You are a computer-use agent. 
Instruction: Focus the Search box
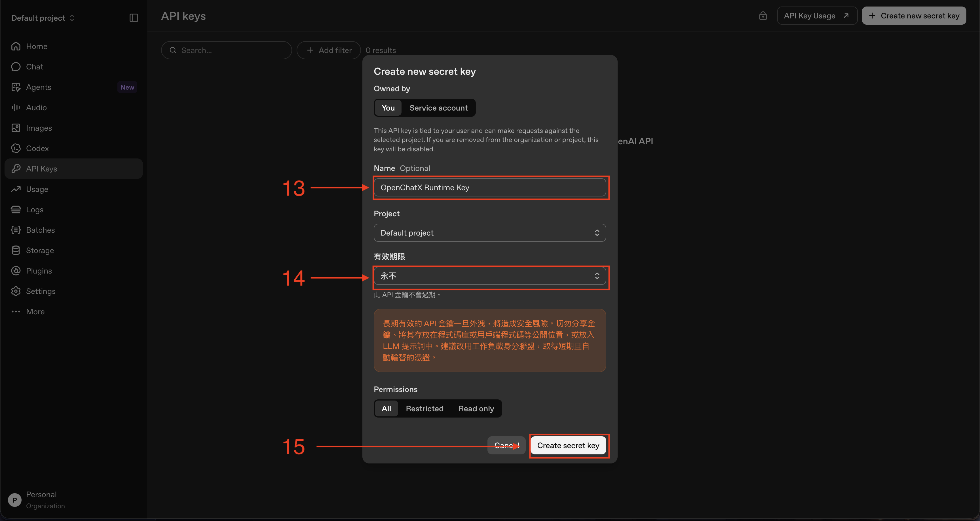226,50
